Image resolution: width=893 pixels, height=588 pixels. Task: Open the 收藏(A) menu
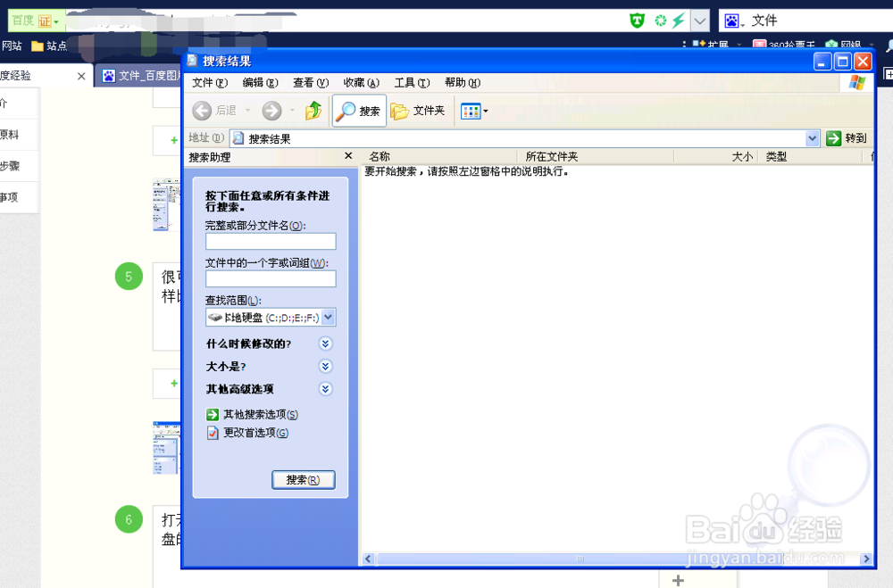click(x=361, y=83)
